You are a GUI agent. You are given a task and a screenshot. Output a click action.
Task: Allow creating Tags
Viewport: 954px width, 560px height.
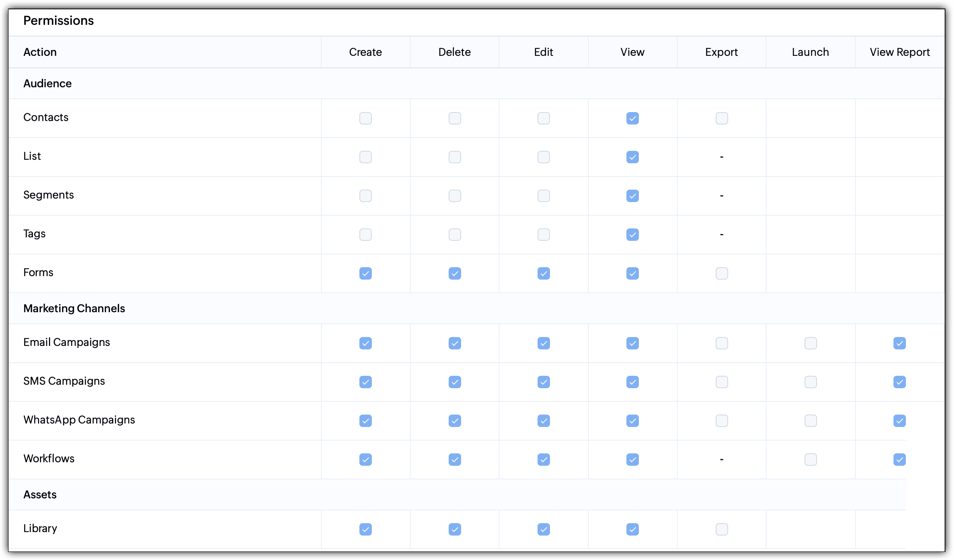pyautogui.click(x=365, y=235)
